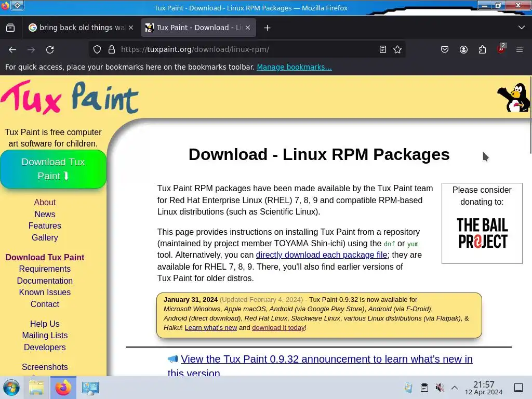
Task: Open the clipboard tray icon
Action: pyautogui.click(x=424, y=388)
